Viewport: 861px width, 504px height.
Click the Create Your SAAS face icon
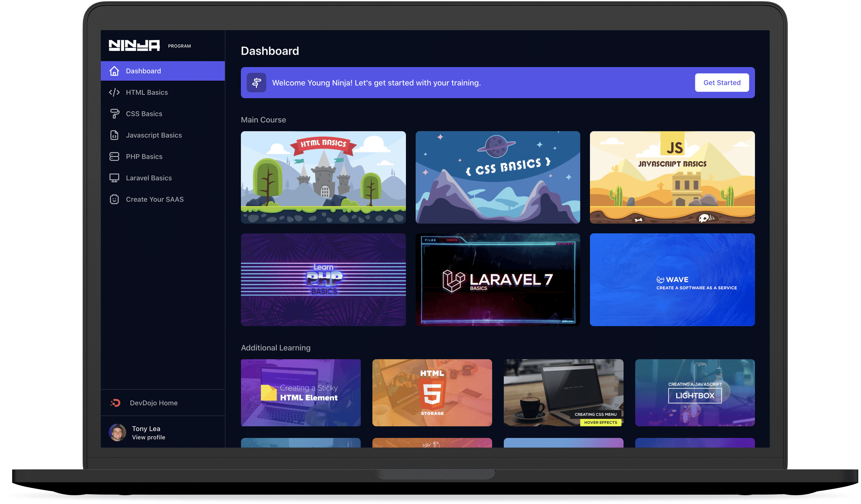click(x=114, y=200)
